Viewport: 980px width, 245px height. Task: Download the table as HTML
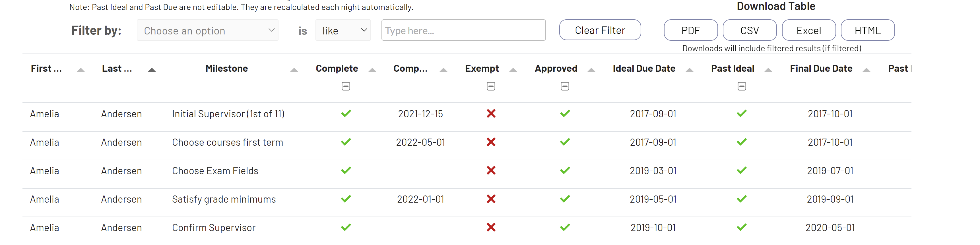(867, 30)
